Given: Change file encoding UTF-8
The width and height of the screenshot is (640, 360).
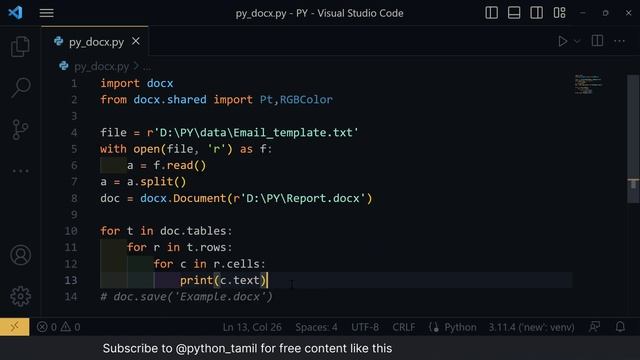Looking at the screenshot, I should [x=365, y=327].
